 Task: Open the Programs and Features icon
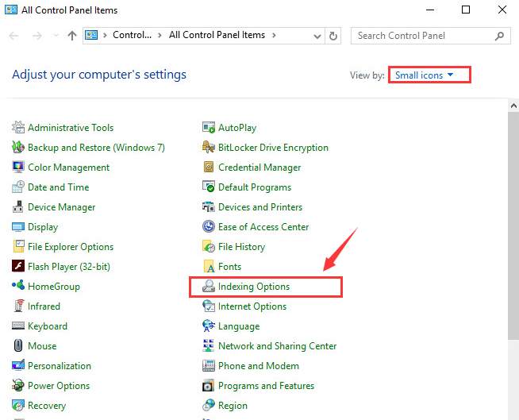(209, 386)
